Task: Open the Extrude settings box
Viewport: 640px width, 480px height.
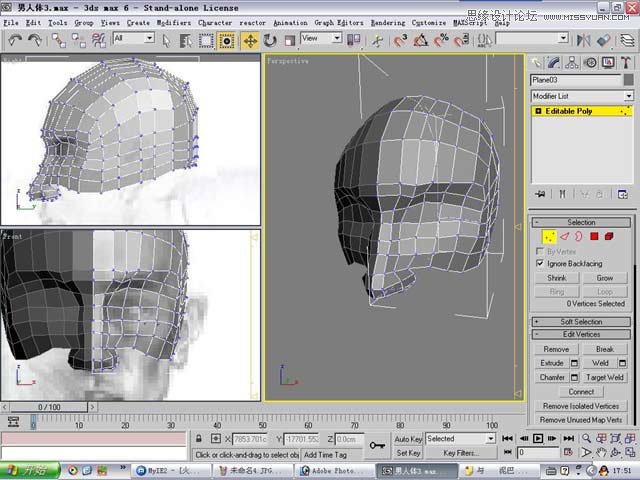Action: pos(574,363)
